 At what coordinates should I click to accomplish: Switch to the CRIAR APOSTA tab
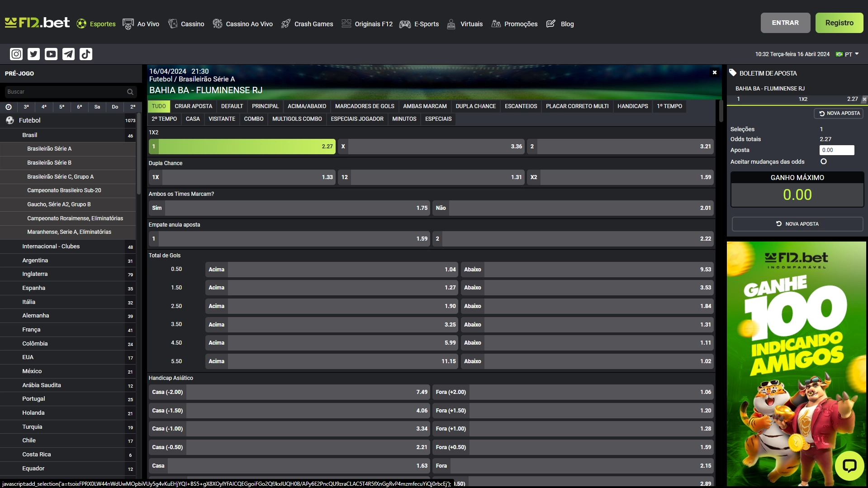click(194, 106)
